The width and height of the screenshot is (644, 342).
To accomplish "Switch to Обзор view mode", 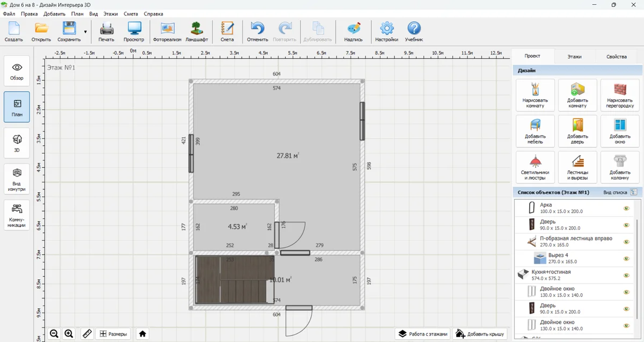I will point(17,71).
